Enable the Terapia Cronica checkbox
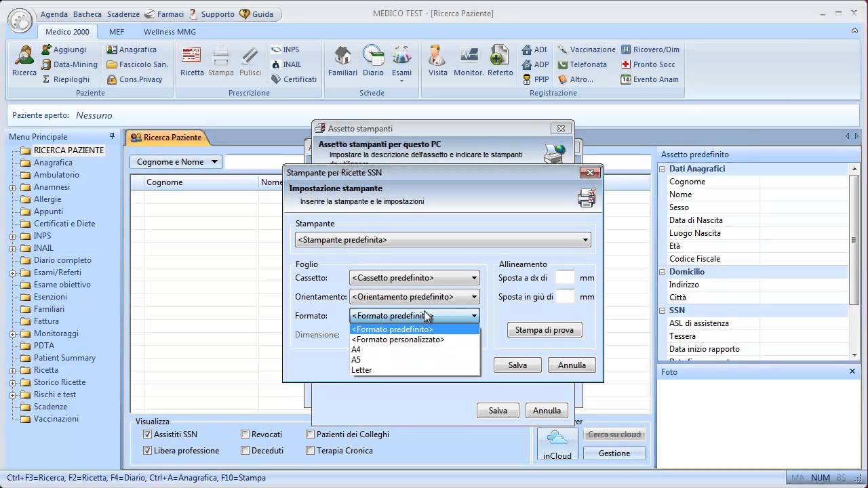Image resolution: width=868 pixels, height=488 pixels. click(x=310, y=451)
